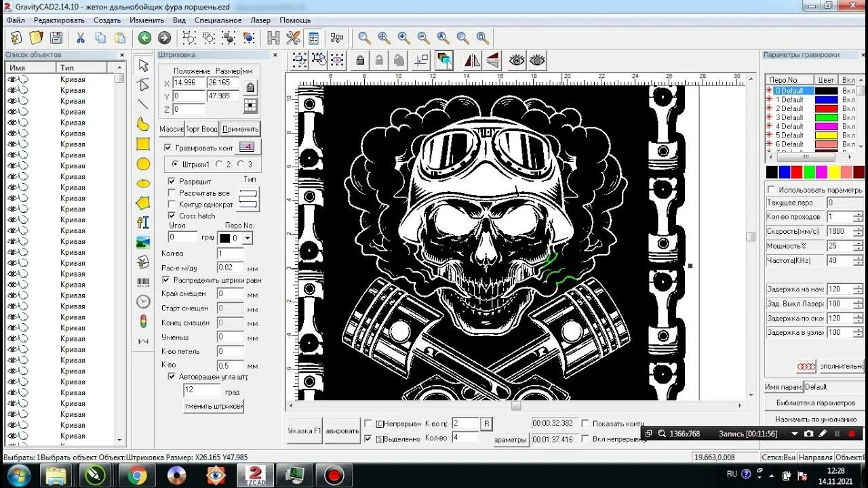Image resolution: width=868 pixels, height=488 pixels.
Task: Select the bitmap image import tool
Action: tap(143, 242)
